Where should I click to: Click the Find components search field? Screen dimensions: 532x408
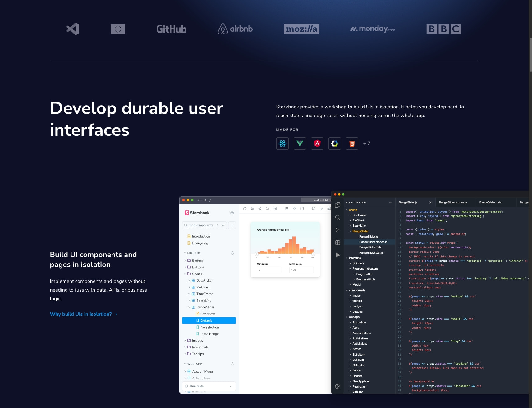[204, 225]
